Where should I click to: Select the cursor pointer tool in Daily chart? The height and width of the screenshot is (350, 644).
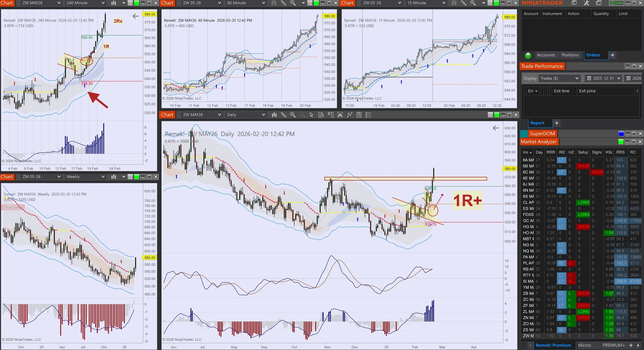pos(311,115)
